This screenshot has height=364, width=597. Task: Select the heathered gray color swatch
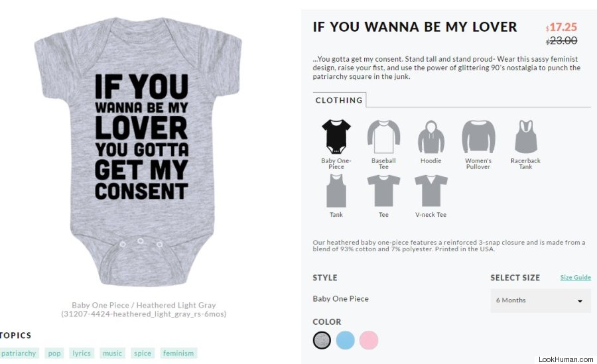(322, 340)
